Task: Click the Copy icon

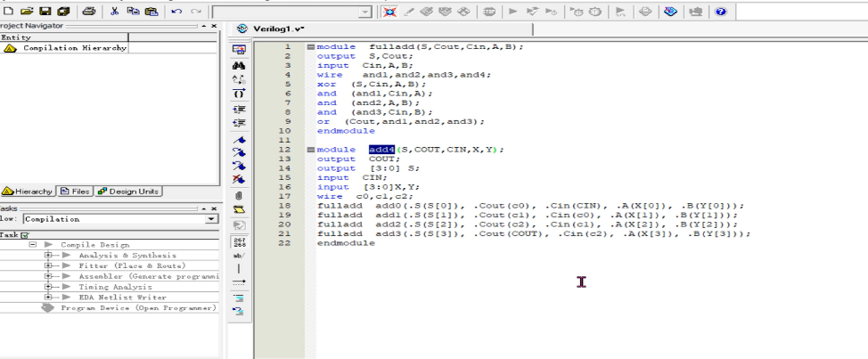Action: pyautogui.click(x=133, y=11)
